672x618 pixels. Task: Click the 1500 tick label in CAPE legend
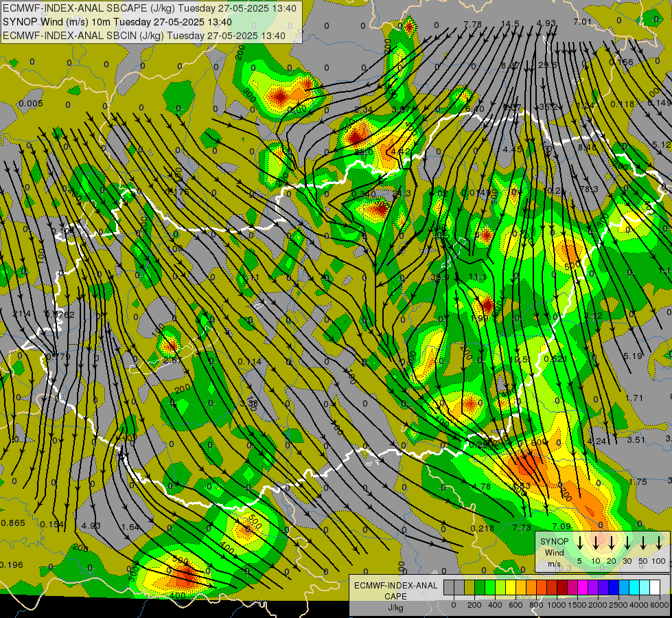pos(577,605)
